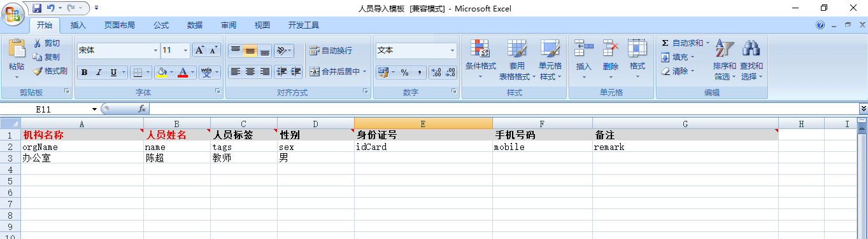Open 文本 number format dropdown
Screen dimensions: 868x239
(x=453, y=50)
